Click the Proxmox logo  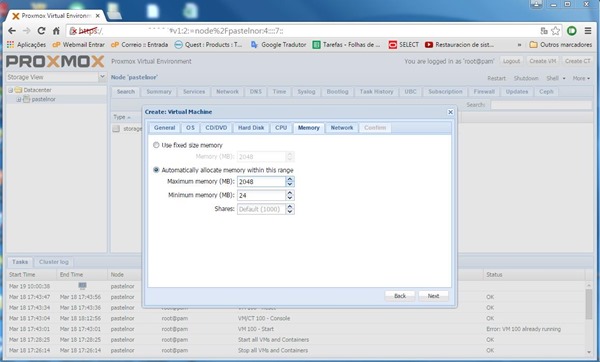(x=55, y=61)
